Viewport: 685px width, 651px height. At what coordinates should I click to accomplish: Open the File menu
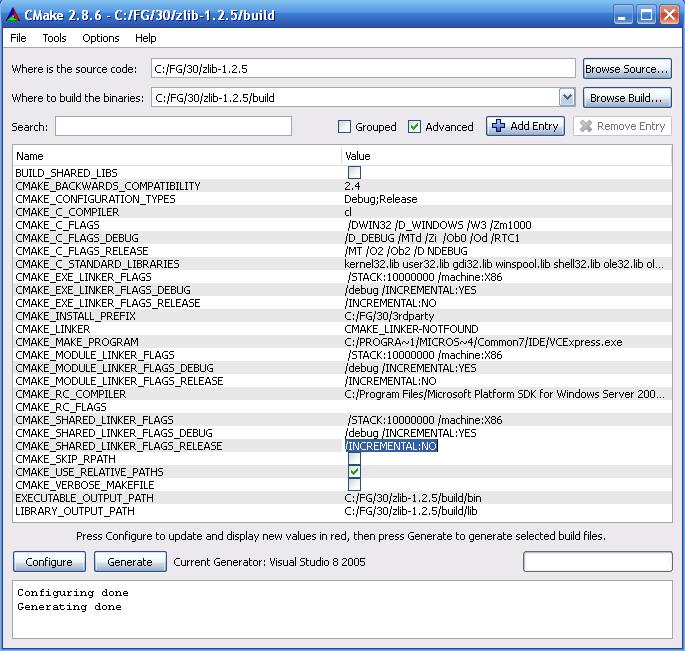pos(18,38)
